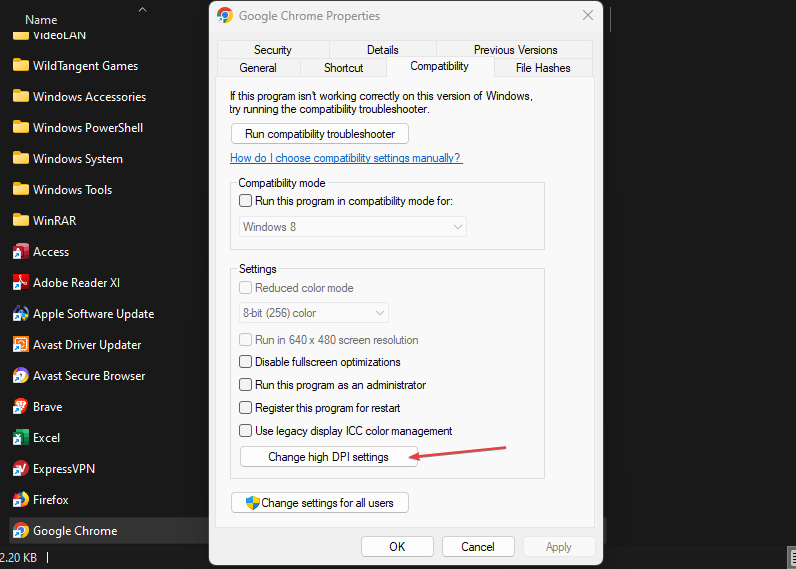This screenshot has width=796, height=569.
Task: Enable Disable fullscreen optimizations checkbox
Action: point(245,362)
